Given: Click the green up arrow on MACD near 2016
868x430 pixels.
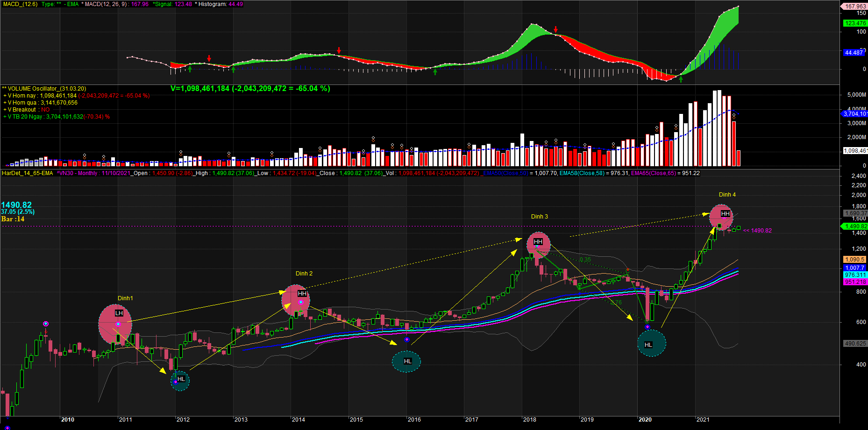Looking at the screenshot, I should (435, 71).
